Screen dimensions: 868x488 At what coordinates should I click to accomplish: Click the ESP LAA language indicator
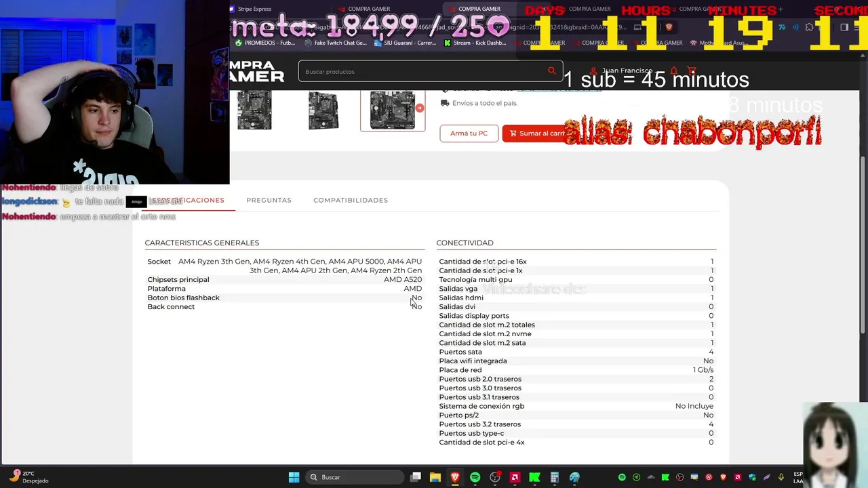[798, 477]
